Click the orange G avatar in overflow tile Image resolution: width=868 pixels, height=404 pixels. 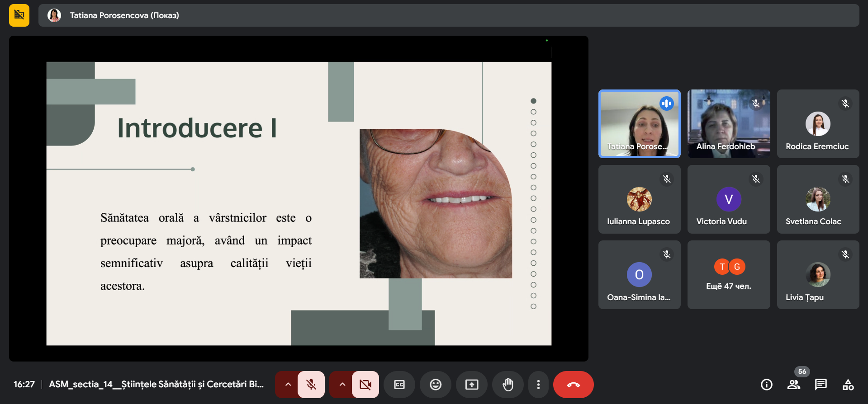pyautogui.click(x=737, y=267)
